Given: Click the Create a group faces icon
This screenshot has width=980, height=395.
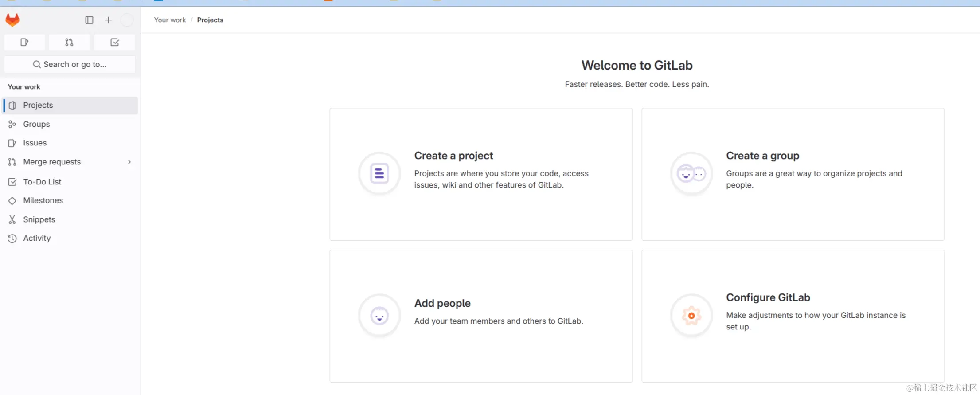Looking at the screenshot, I should coord(691,173).
